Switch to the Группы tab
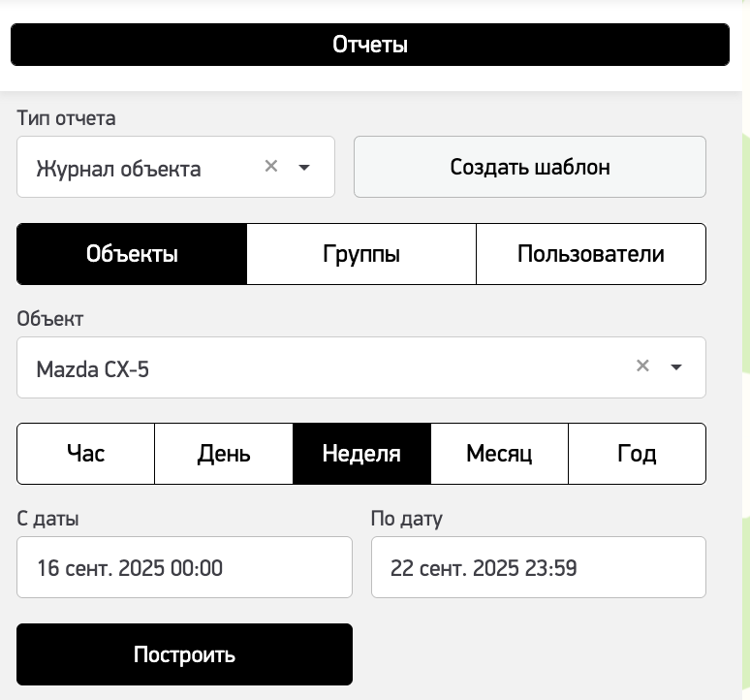The width and height of the screenshot is (750, 700). pyautogui.click(x=361, y=254)
